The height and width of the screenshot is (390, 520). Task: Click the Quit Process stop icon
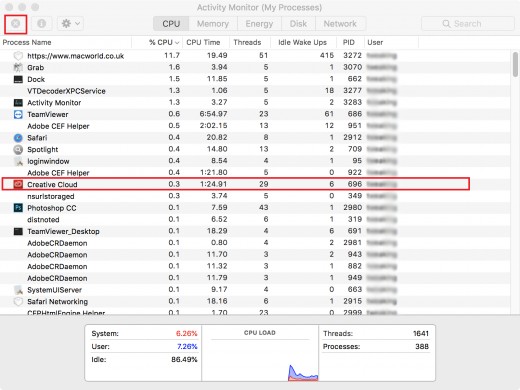15,24
